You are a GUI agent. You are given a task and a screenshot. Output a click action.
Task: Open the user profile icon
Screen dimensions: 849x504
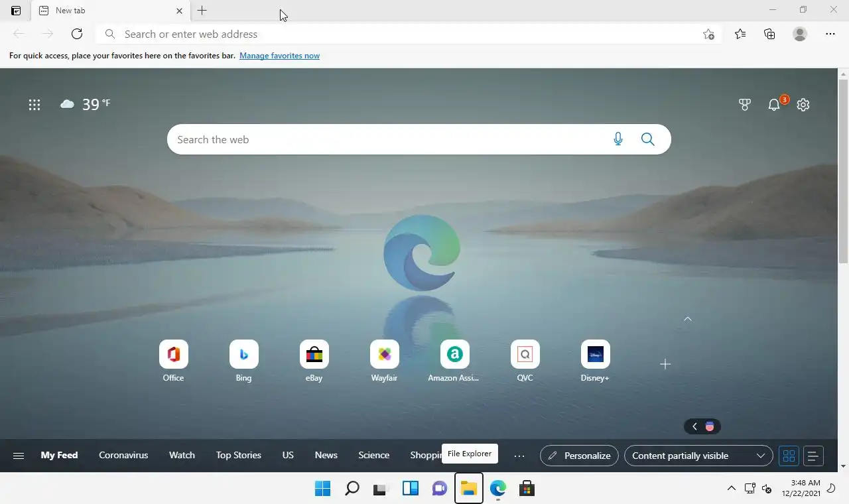(x=800, y=34)
